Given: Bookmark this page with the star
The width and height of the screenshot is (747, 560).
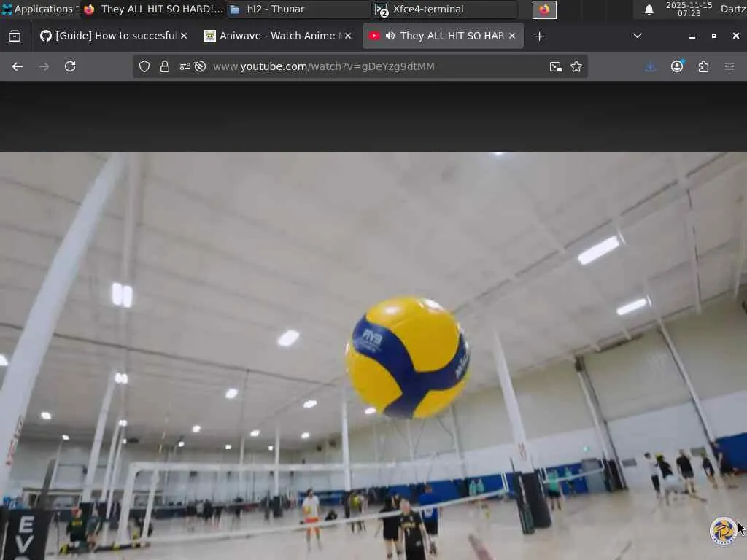Looking at the screenshot, I should click(x=576, y=66).
